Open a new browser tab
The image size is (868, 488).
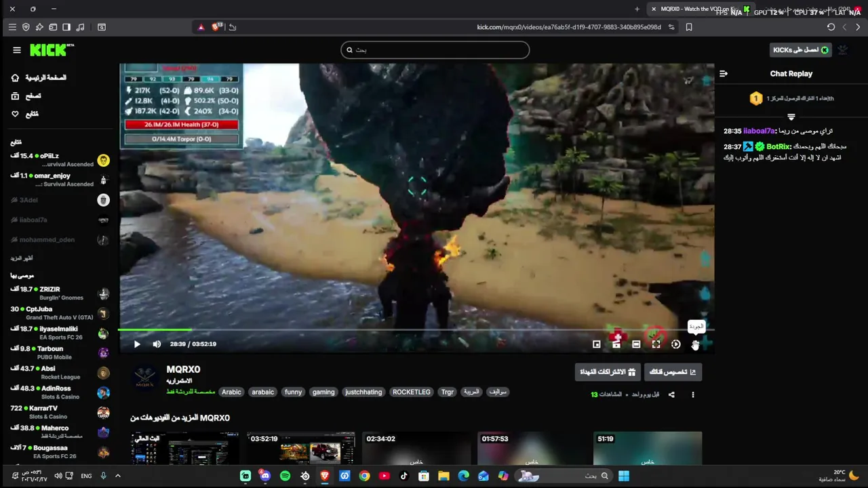point(637,9)
